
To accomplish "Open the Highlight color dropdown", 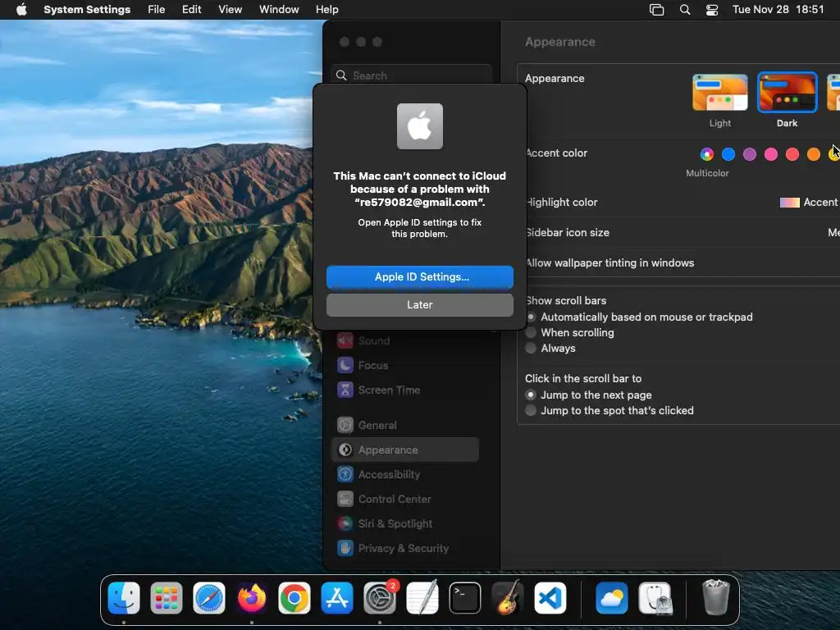I will point(809,203).
